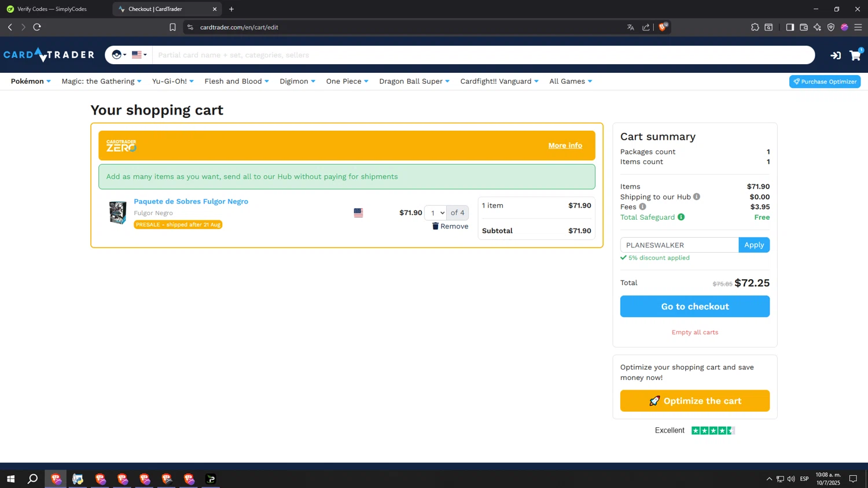Click the Total Safeguard info icon
Image resolution: width=868 pixels, height=488 pixels.
[x=681, y=217]
